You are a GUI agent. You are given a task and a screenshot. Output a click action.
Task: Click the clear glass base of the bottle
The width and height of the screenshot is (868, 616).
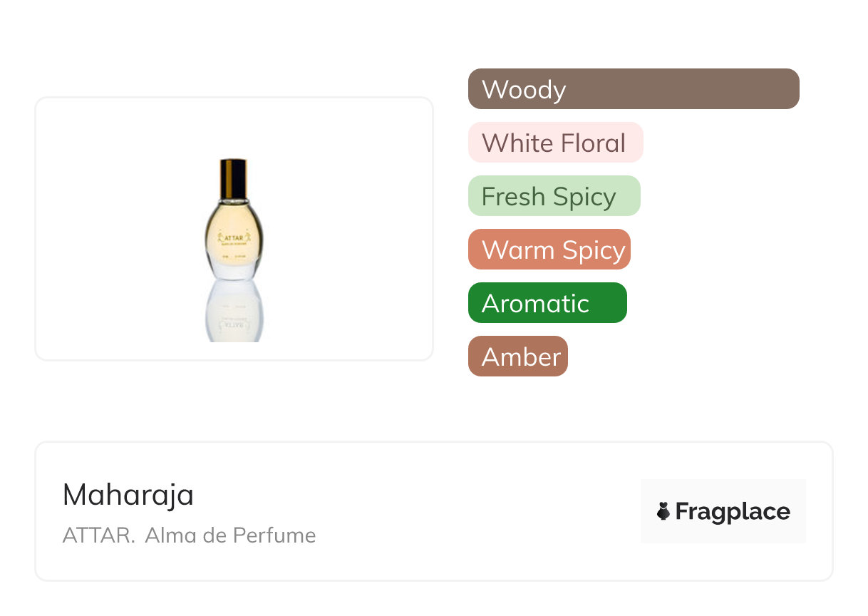(234, 269)
